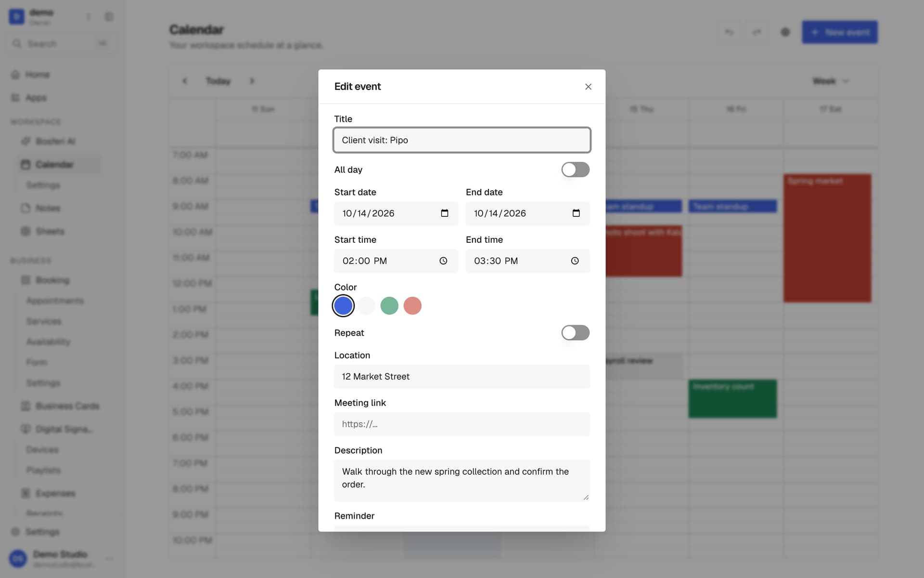Choose the red color swatch
The image size is (924, 578).
[x=412, y=306]
